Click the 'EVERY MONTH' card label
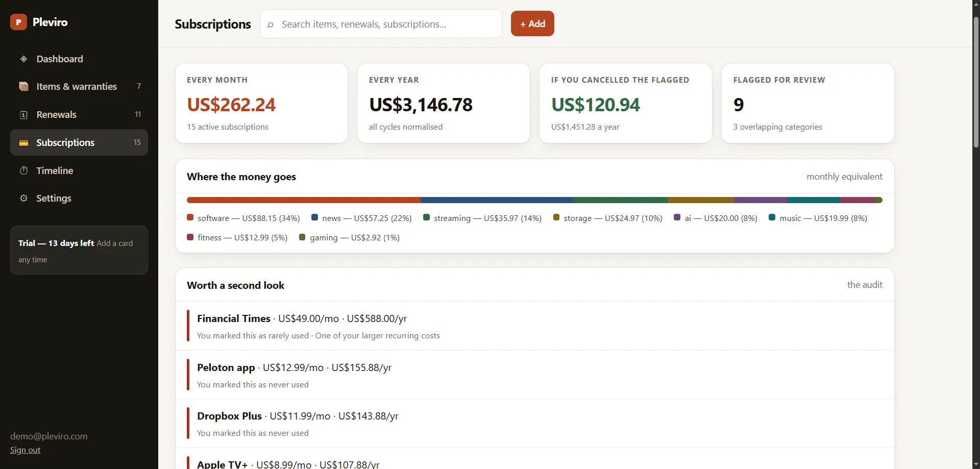This screenshot has height=469, width=980. pyautogui.click(x=217, y=80)
